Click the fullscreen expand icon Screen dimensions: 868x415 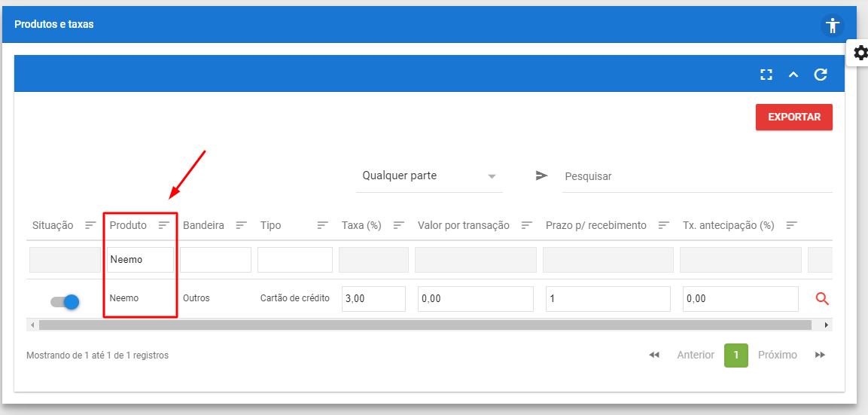766,75
